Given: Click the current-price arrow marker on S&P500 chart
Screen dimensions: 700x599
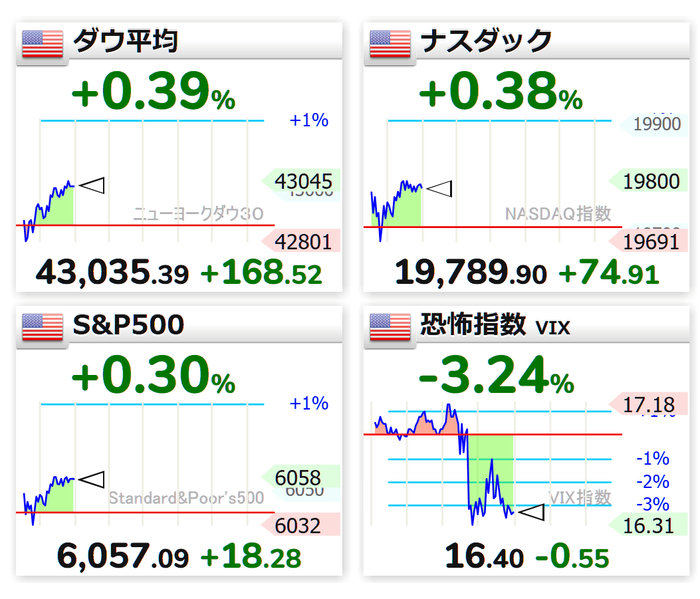Looking at the screenshot, I should pyautogui.click(x=92, y=479).
